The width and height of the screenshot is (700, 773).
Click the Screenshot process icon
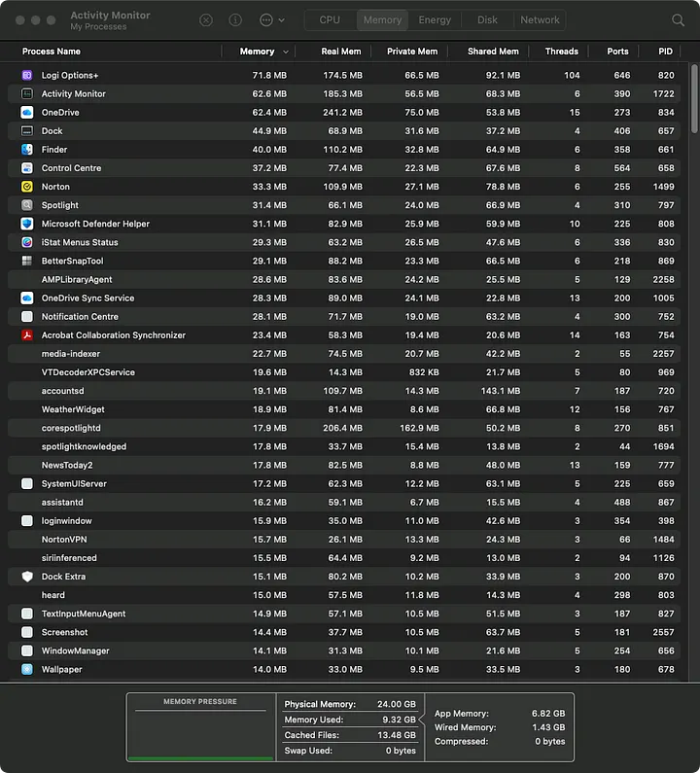coord(27,632)
